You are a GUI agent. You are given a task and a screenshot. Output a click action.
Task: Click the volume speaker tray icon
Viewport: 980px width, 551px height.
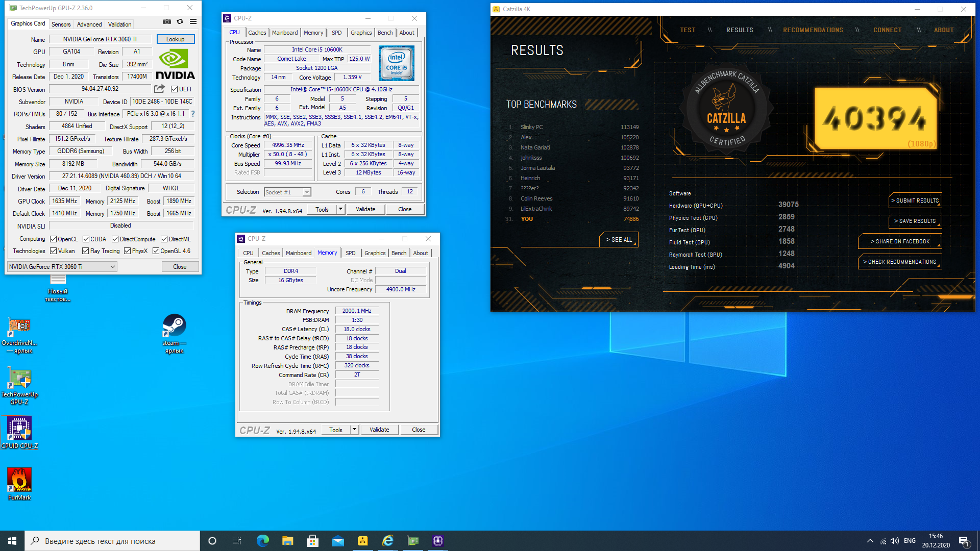click(x=894, y=541)
